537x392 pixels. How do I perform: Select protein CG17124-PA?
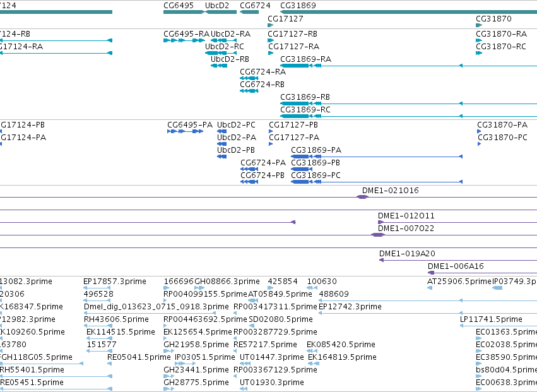pos(23,138)
